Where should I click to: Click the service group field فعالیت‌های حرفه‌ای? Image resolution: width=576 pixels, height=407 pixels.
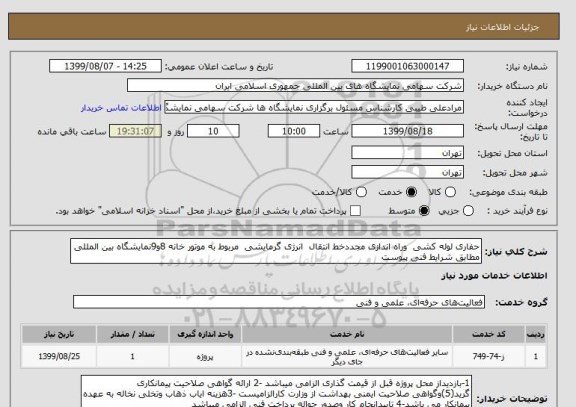coord(279,302)
